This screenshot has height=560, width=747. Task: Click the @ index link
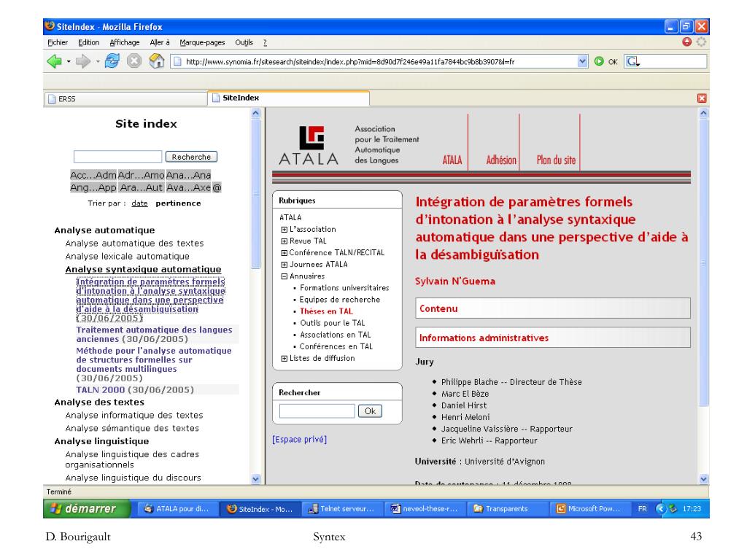click(217, 188)
